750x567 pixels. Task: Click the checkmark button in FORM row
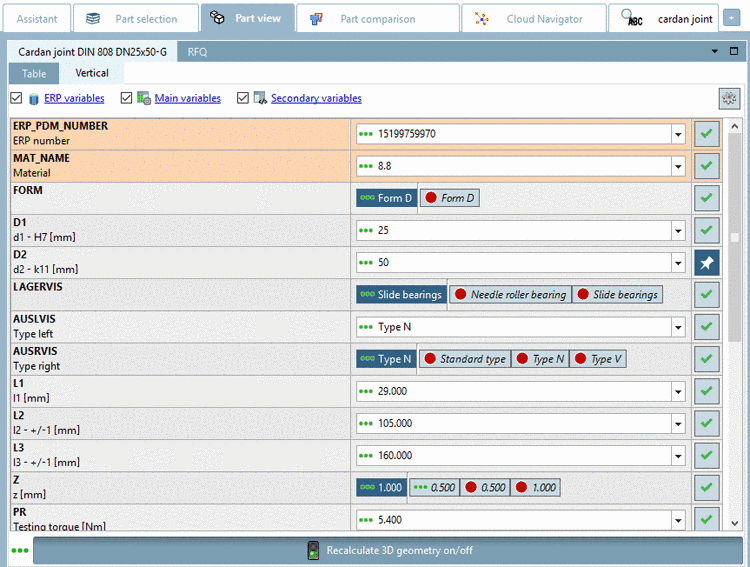click(x=706, y=198)
